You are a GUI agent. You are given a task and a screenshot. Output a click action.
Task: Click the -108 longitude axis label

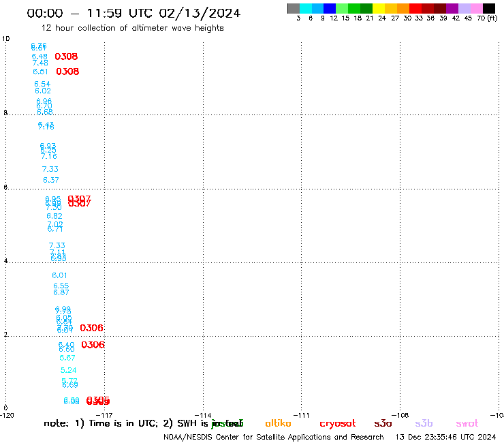tap(400, 415)
